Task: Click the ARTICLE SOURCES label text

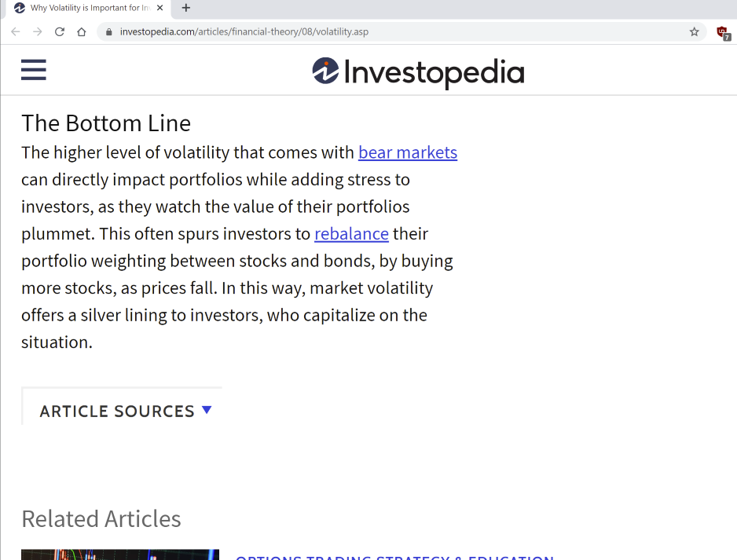Action: click(x=117, y=412)
